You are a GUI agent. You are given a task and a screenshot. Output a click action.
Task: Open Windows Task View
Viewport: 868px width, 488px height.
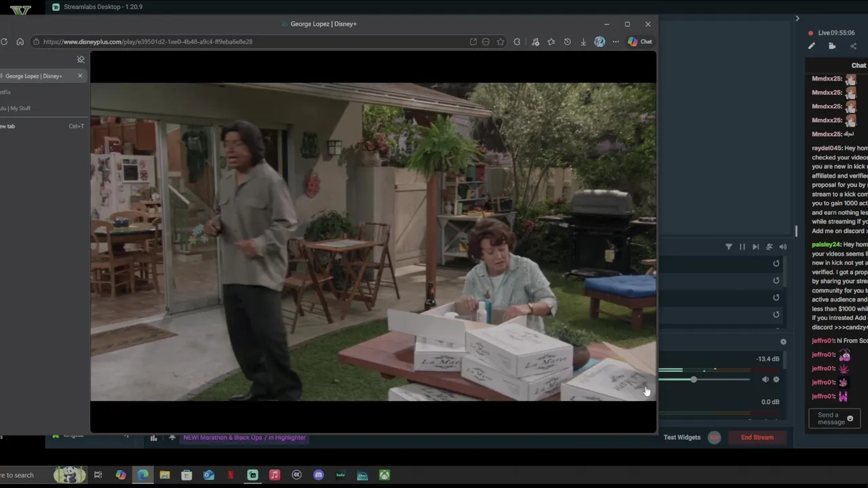[98, 475]
